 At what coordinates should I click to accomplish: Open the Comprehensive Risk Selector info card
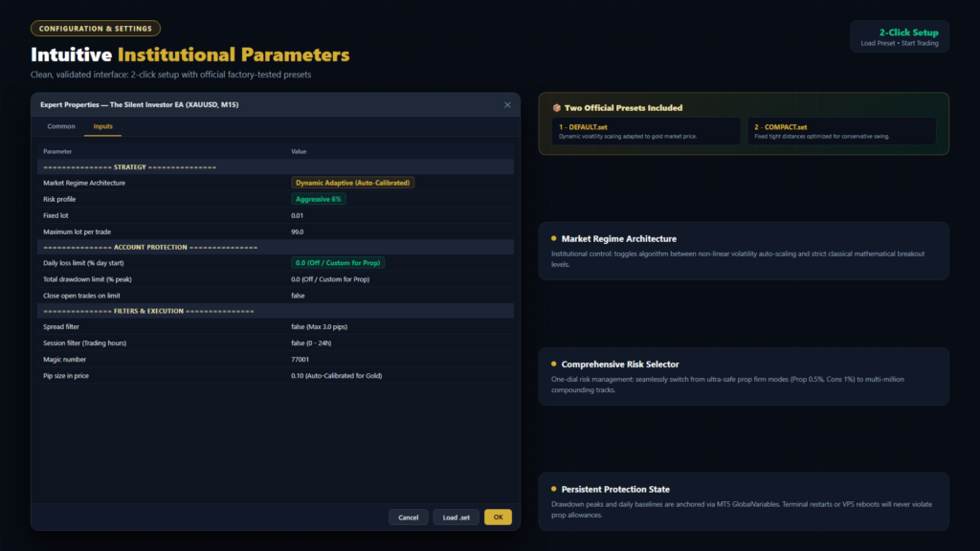click(744, 377)
